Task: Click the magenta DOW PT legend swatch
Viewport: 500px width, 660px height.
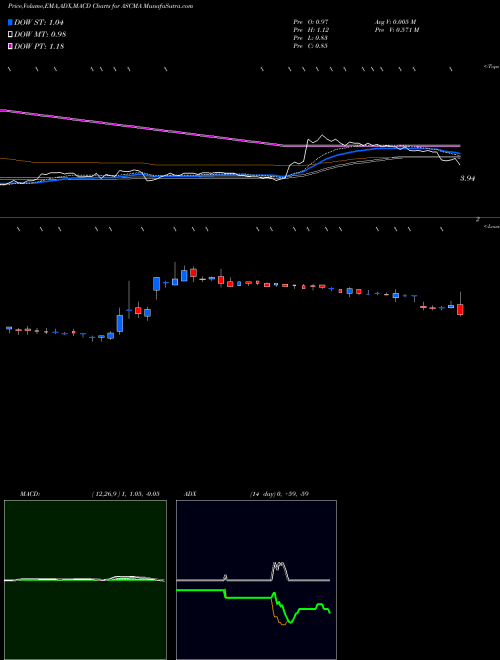Action: coord(11,46)
